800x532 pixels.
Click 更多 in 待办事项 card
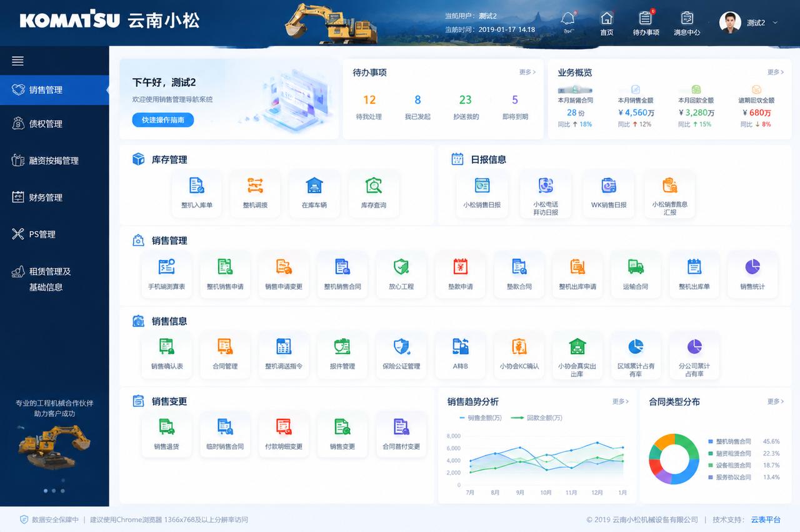click(x=527, y=73)
